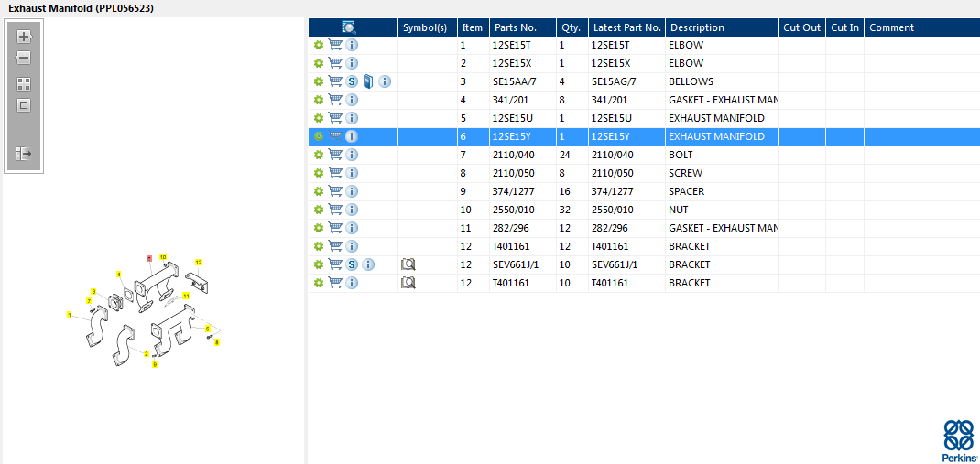980x464 pixels.
Task: Select callout 1 on the diagram
Action: click(70, 315)
